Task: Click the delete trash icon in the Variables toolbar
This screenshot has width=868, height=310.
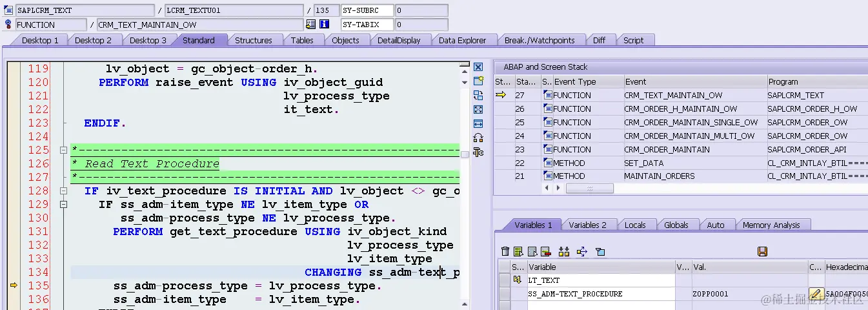Action: coord(505,251)
